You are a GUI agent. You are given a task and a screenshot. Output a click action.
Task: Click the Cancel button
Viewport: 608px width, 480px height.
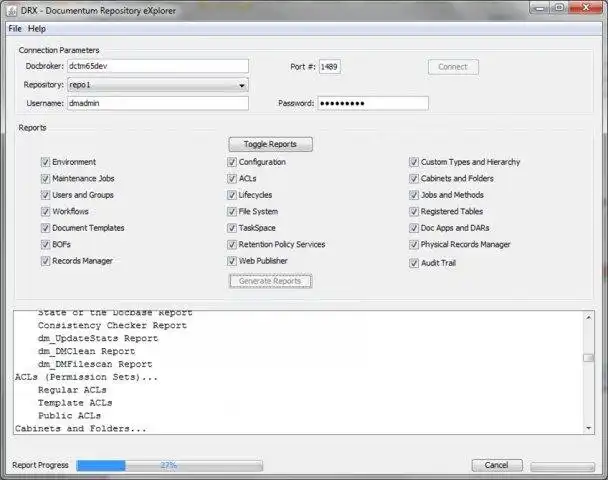(x=497, y=465)
